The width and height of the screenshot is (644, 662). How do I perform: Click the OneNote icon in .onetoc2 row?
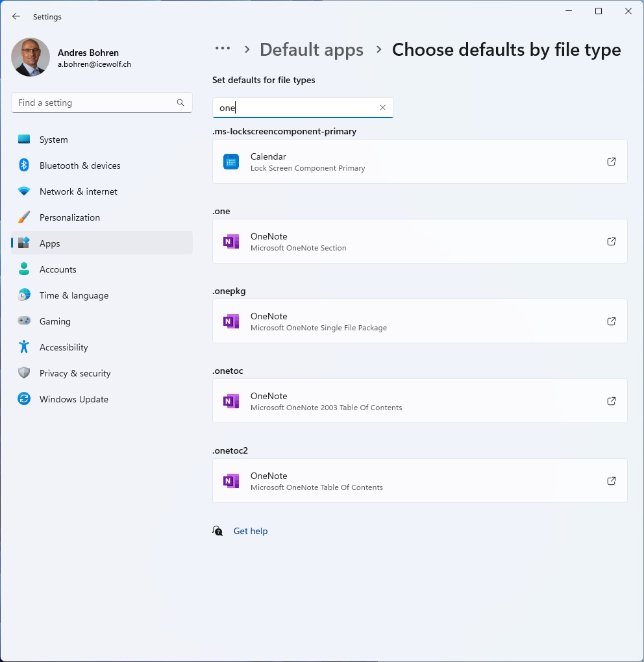click(231, 481)
